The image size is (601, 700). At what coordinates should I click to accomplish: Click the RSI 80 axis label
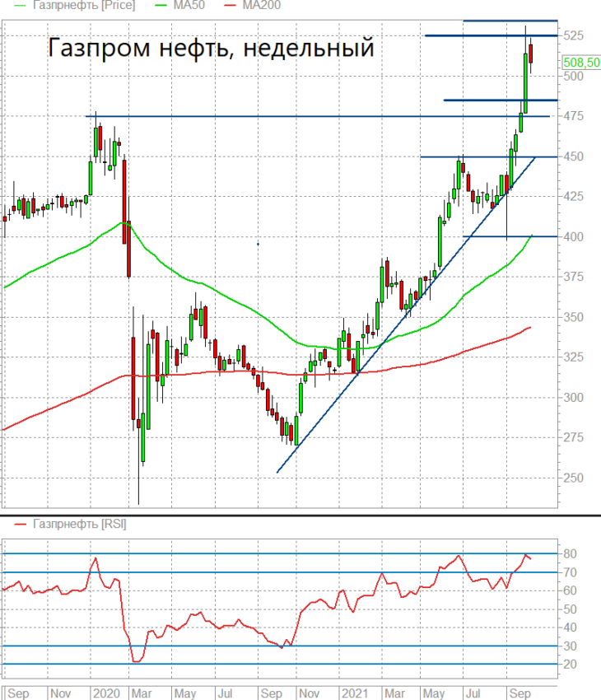pyautogui.click(x=571, y=553)
